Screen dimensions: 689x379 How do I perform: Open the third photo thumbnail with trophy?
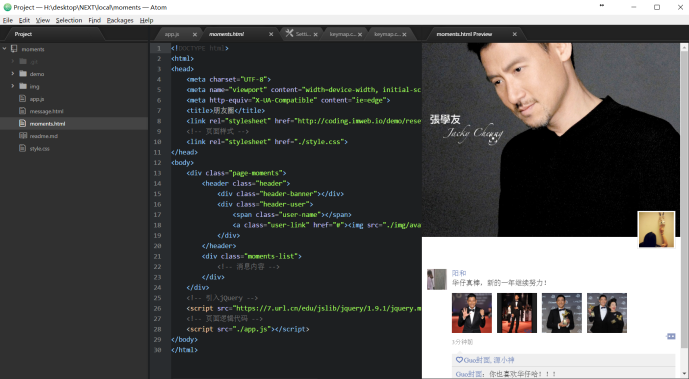pos(562,313)
